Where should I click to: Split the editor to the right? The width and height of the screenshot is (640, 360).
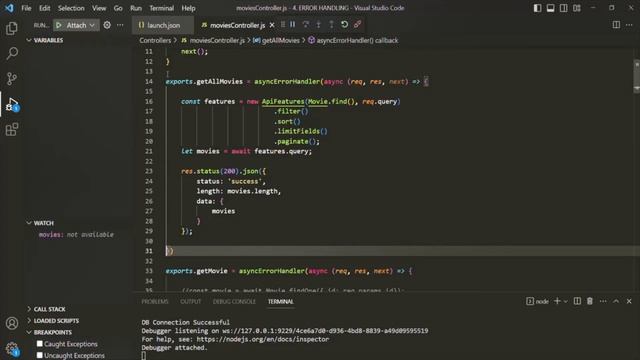pyautogui.click(x=616, y=25)
